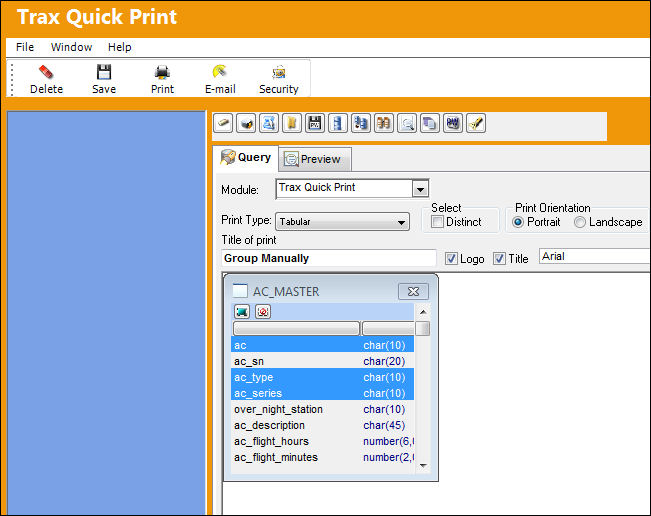Select Landscape print orientation
Screen dimensions: 651x516
(x=580, y=222)
